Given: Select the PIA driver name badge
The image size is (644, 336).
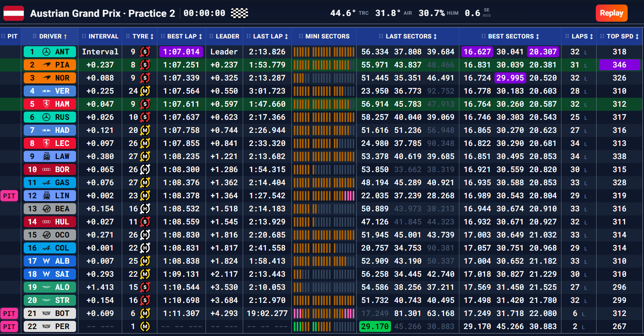Looking at the screenshot, I should coord(50,65).
